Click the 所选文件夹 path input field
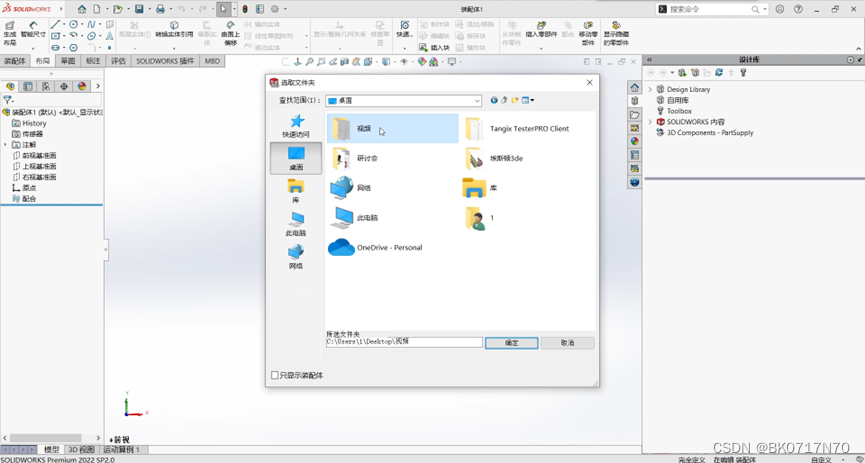The image size is (865, 463). 404,342
